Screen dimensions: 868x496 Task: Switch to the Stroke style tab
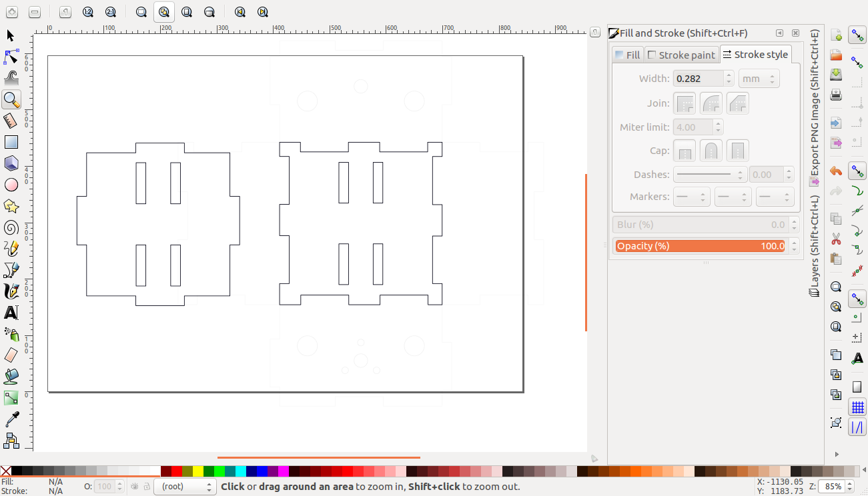click(x=756, y=55)
